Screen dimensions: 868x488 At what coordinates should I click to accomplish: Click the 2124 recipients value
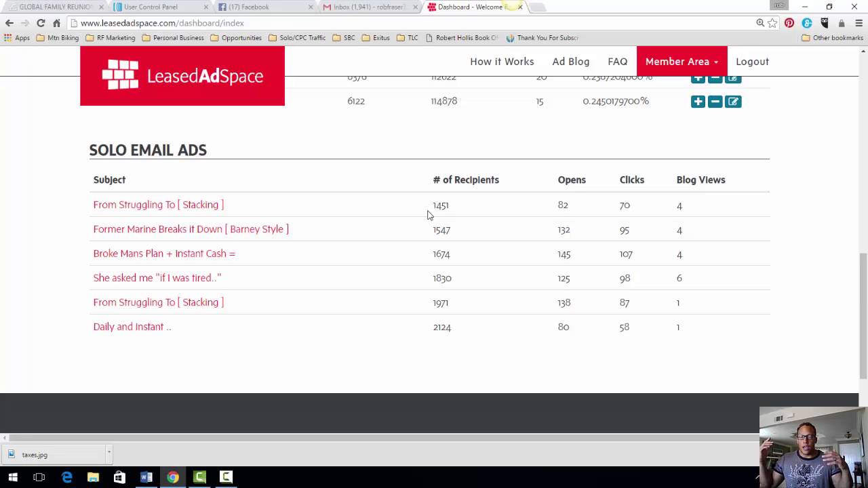[442, 327]
